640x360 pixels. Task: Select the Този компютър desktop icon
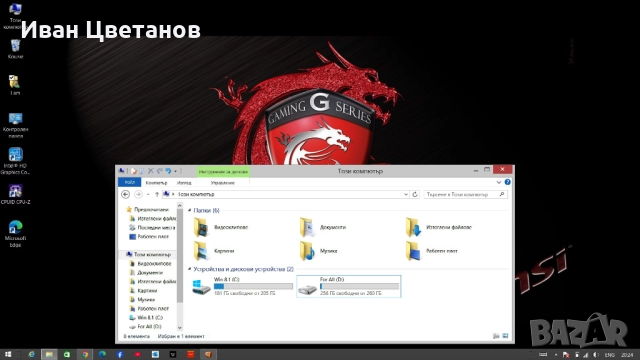click(x=15, y=16)
